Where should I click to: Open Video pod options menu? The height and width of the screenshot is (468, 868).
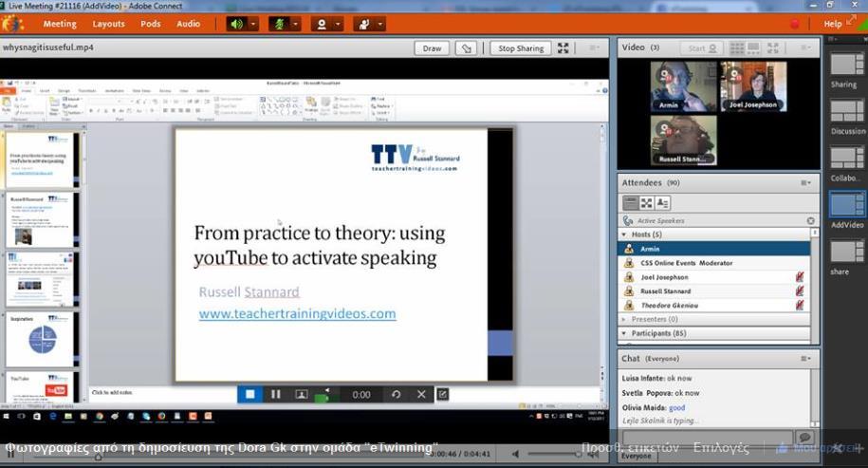pyautogui.click(x=806, y=48)
